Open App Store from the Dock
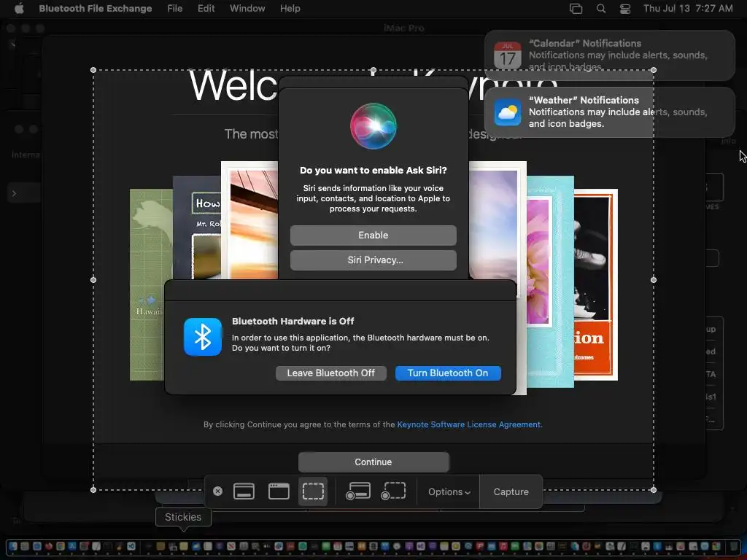 click(72, 546)
